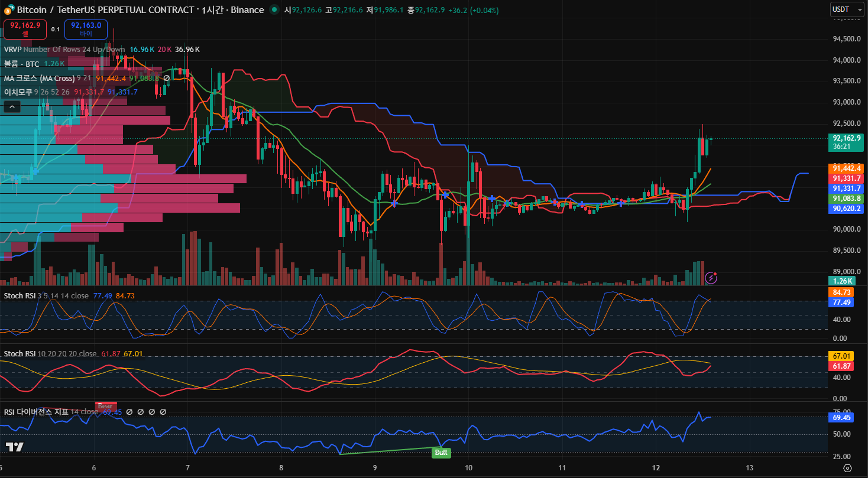Click the 0.1 spread quantity value
Viewport: 868px width, 478px height.
(55, 29)
